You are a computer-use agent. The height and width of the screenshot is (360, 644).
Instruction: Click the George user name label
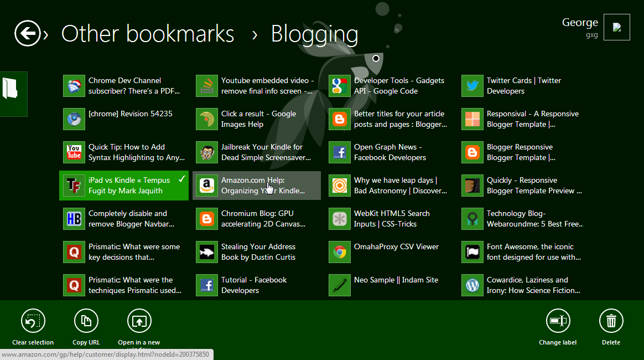tap(579, 23)
